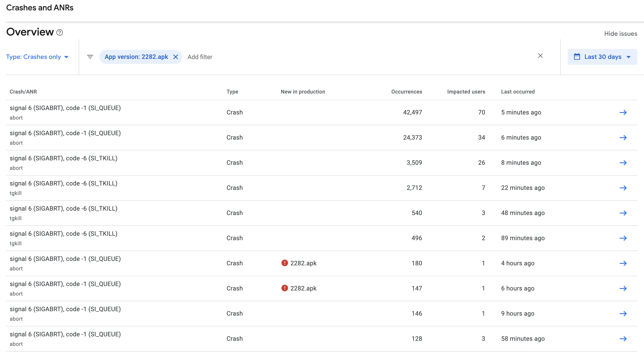Image resolution: width=644 pixels, height=352 pixels.
Task: Open arrow for 24,373 occurrences crash
Action: 623,138
